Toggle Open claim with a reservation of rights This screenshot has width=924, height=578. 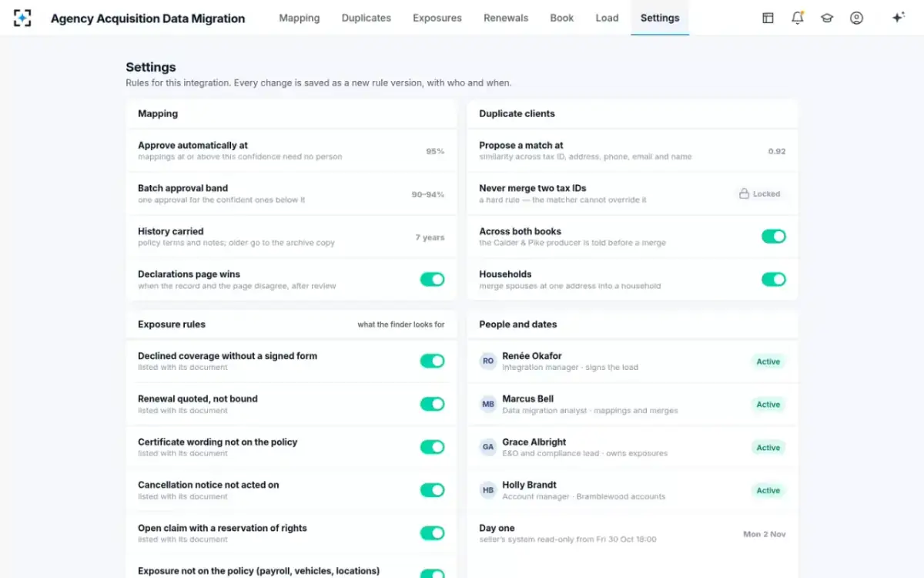432,533
